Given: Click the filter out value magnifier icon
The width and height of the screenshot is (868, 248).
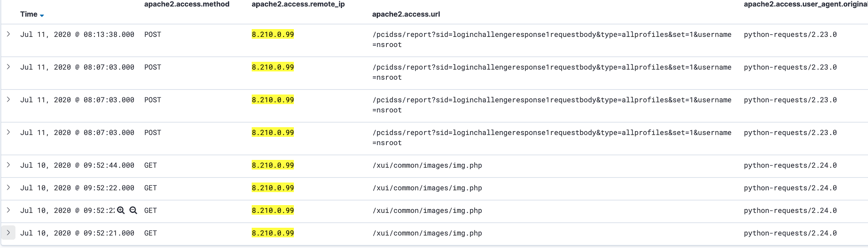Looking at the screenshot, I should 133,210.
